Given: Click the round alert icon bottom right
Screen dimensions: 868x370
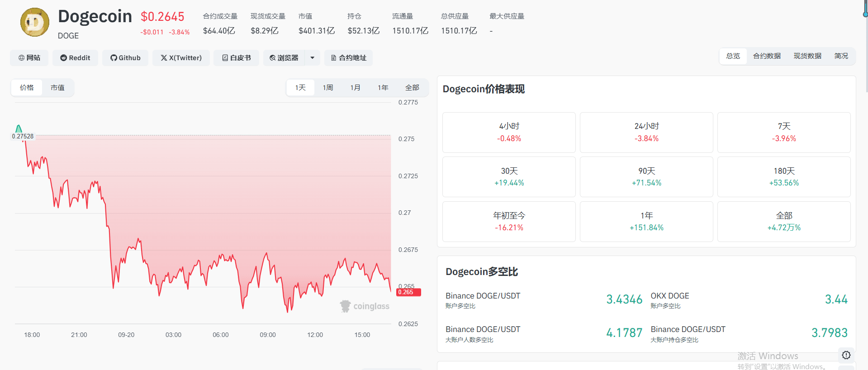Looking at the screenshot, I should [x=846, y=355].
